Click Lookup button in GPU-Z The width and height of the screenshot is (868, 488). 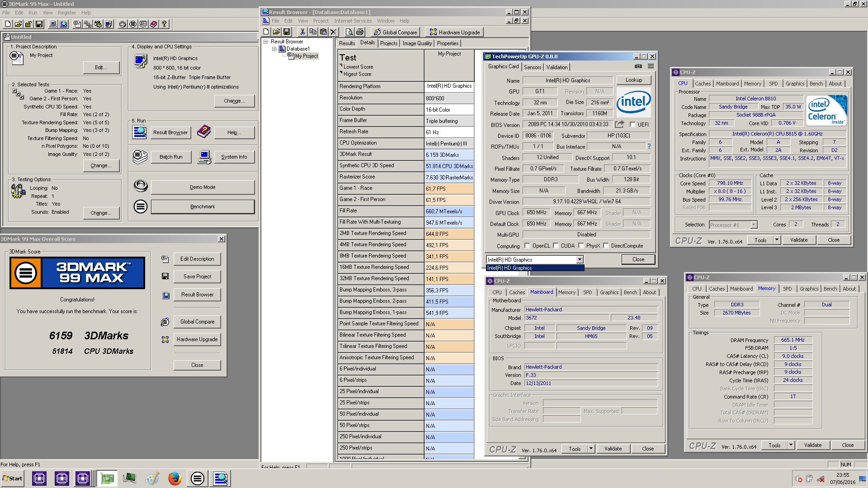633,80
